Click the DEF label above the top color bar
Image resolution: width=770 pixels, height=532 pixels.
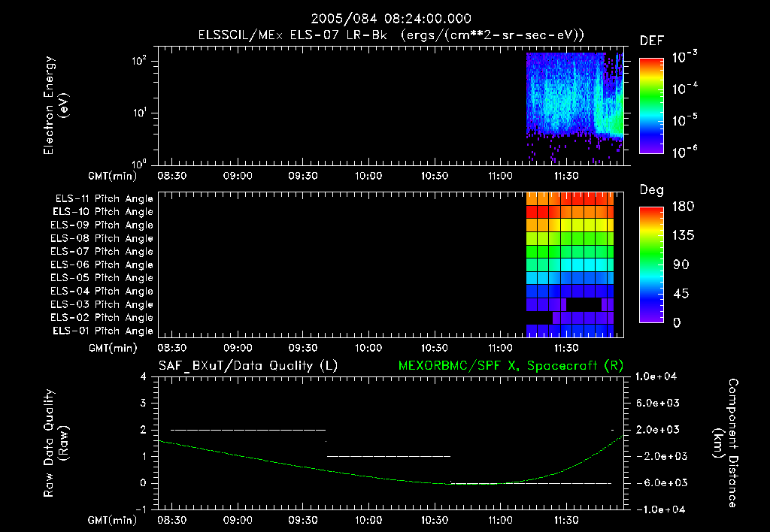[652, 41]
